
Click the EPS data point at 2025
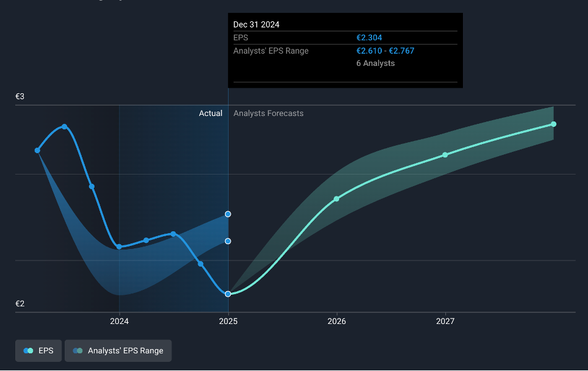tap(228, 294)
